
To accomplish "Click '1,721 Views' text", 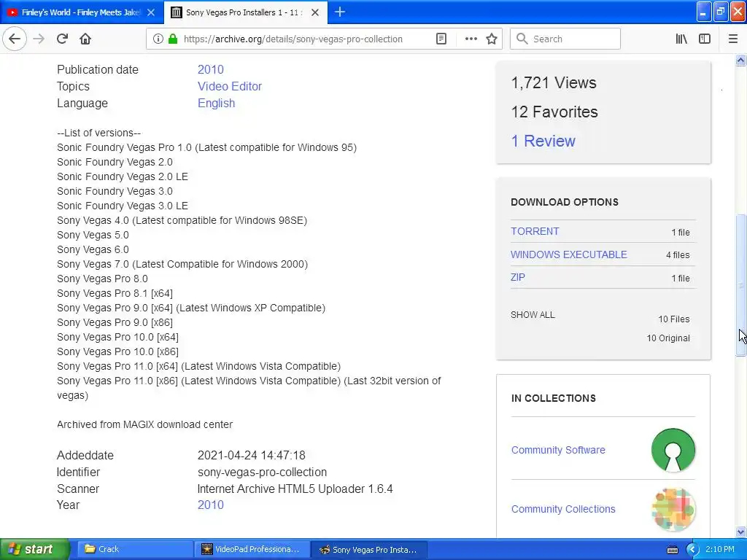I will (554, 83).
